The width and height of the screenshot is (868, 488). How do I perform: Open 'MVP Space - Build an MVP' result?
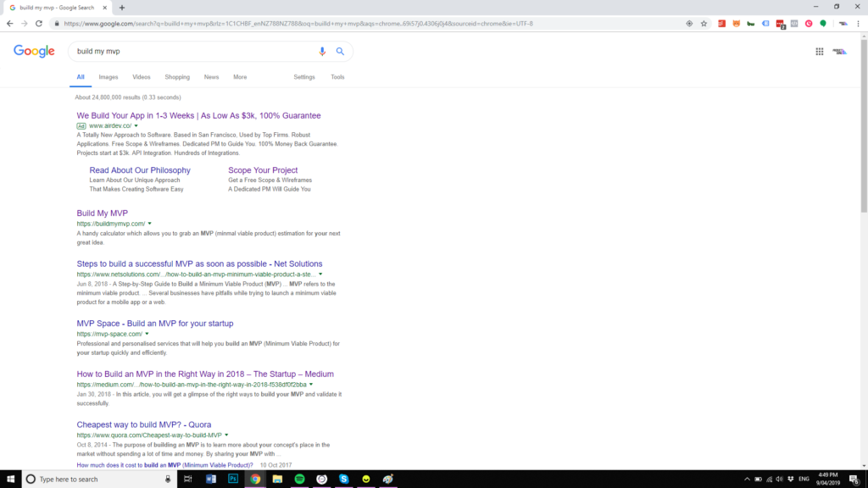pyautogui.click(x=155, y=324)
